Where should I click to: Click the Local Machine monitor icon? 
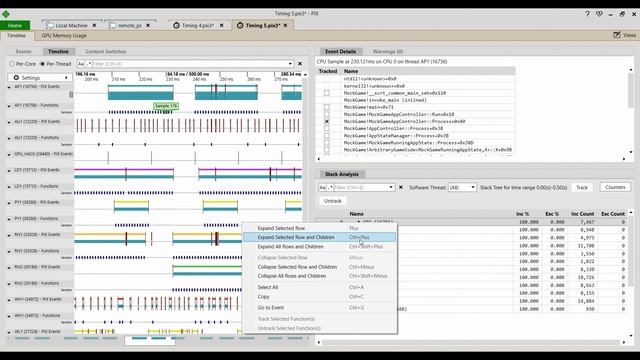coord(50,25)
